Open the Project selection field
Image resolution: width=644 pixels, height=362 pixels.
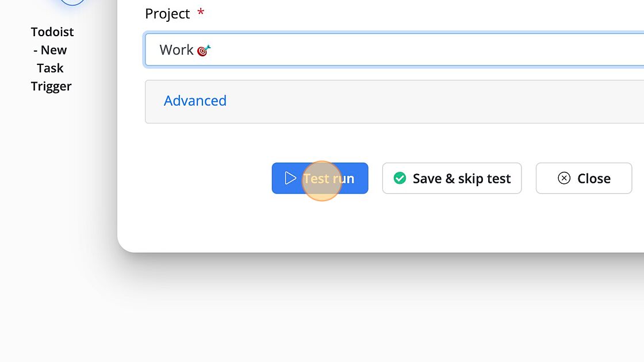click(394, 49)
